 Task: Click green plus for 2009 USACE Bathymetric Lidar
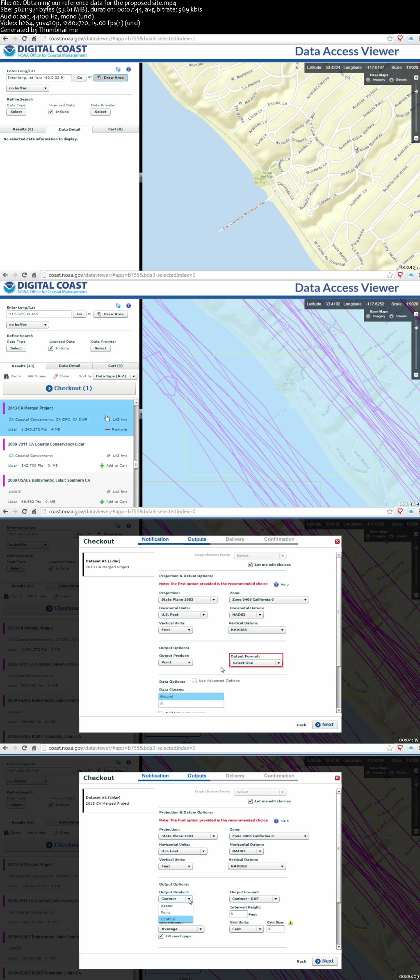pos(102,502)
